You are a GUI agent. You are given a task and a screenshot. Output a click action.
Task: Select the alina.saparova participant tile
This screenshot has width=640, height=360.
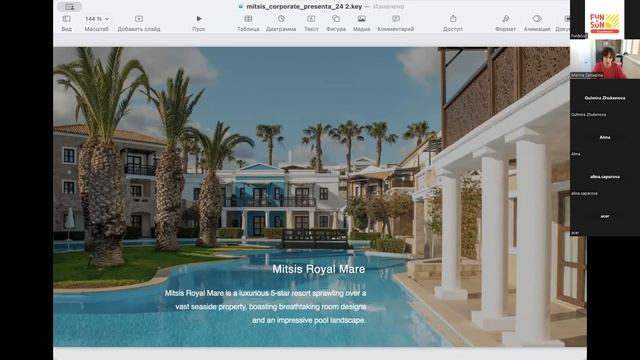(605, 177)
